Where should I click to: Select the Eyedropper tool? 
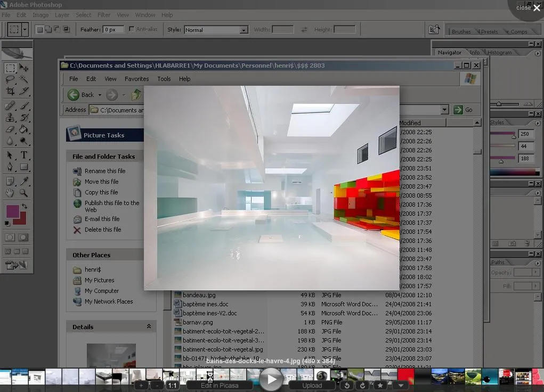23,181
